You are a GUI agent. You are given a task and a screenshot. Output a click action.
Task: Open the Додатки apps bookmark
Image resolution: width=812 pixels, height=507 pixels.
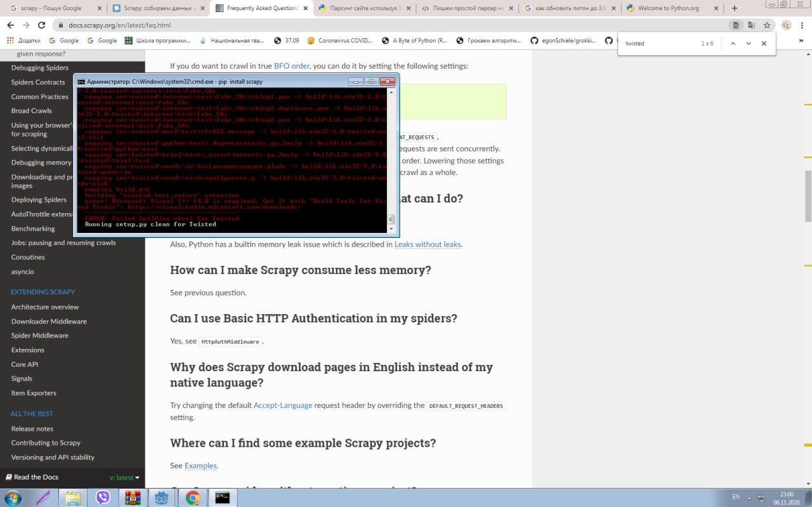click(x=23, y=40)
